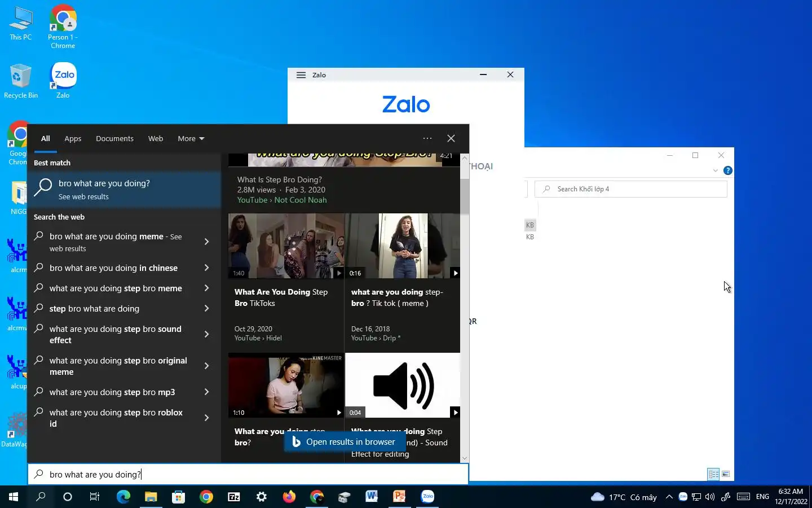This screenshot has width=812, height=508.
Task: Play the 0:16 'Tik tok ( meme )' thumbnail
Action: [403, 246]
